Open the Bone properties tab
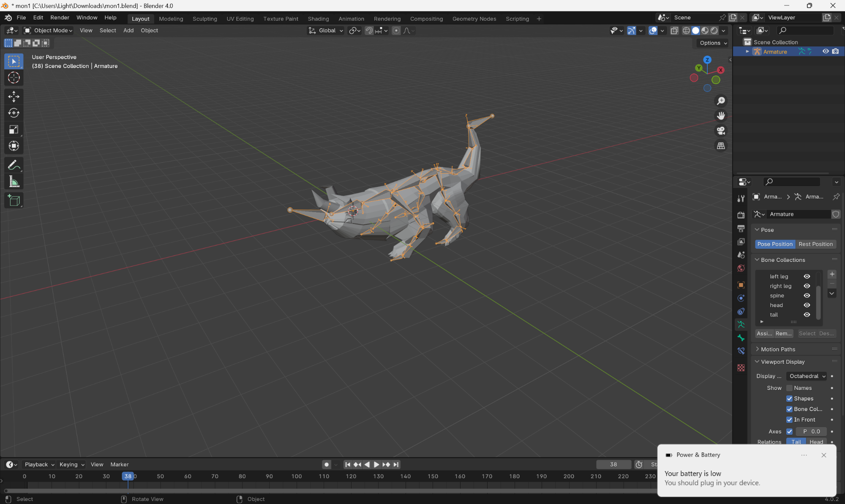 741,338
